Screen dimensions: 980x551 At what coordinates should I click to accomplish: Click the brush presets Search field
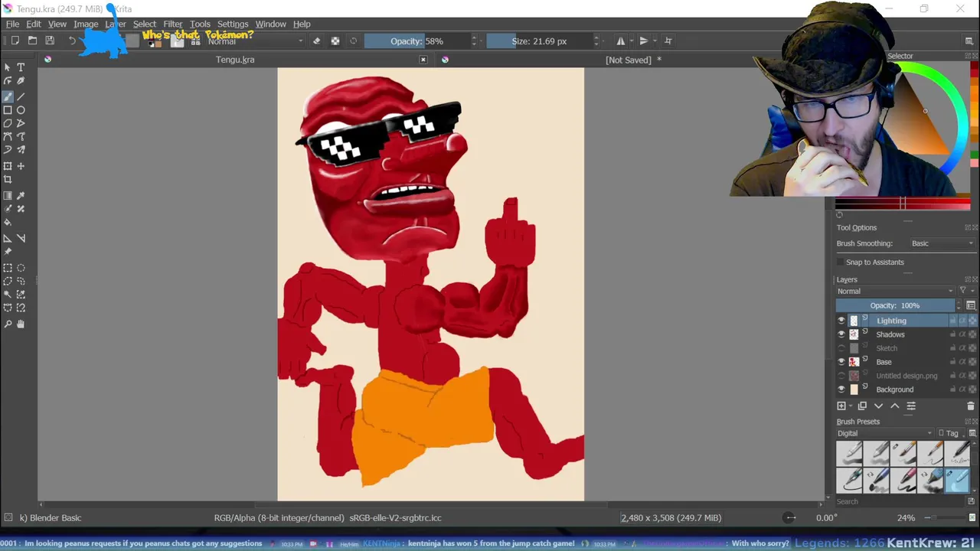point(901,501)
